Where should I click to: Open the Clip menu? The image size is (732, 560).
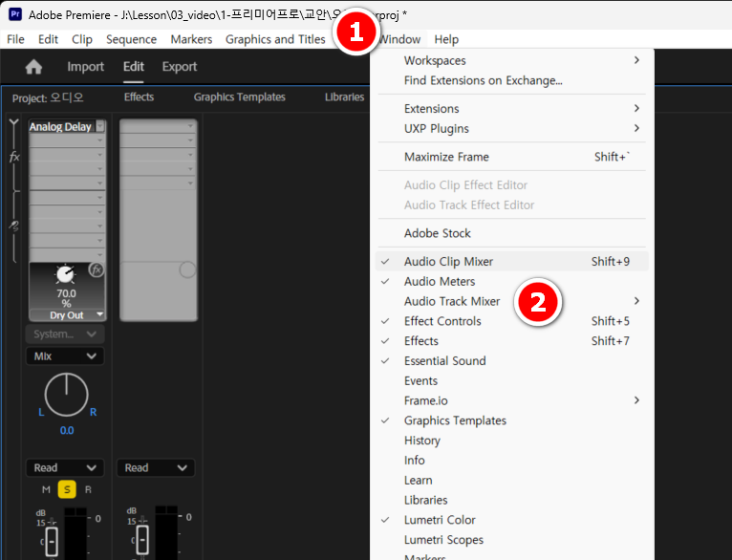[x=82, y=40]
